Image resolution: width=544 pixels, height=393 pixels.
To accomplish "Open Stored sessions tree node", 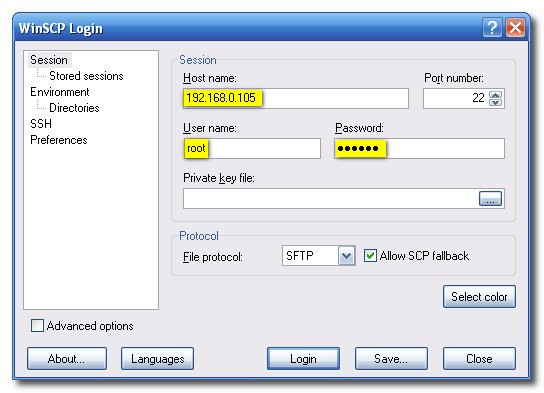I will [86, 76].
